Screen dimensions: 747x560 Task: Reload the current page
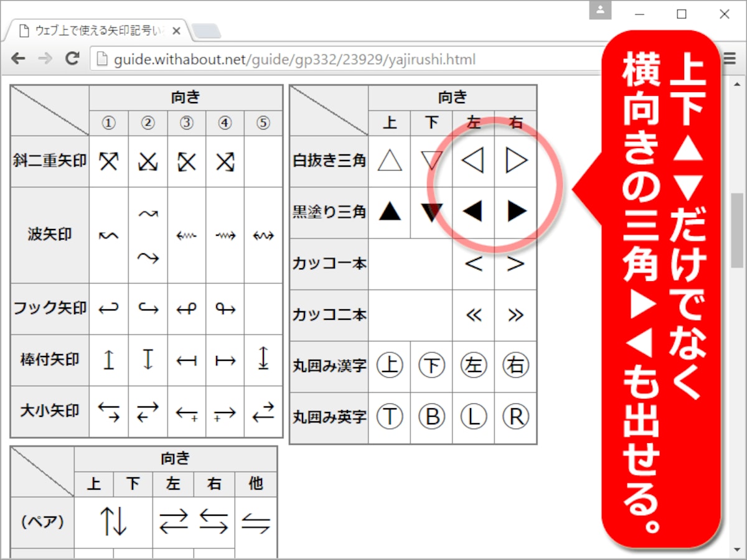72,59
